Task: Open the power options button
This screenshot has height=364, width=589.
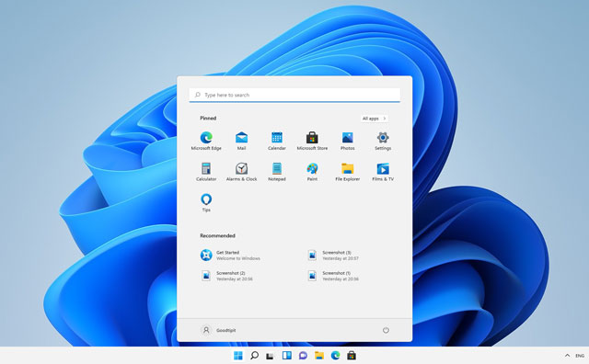Action: [x=386, y=330]
